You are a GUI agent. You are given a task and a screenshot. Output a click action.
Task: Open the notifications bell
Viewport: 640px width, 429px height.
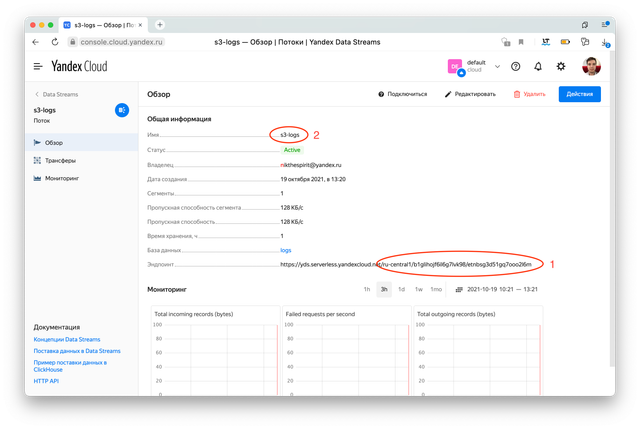[x=538, y=66]
